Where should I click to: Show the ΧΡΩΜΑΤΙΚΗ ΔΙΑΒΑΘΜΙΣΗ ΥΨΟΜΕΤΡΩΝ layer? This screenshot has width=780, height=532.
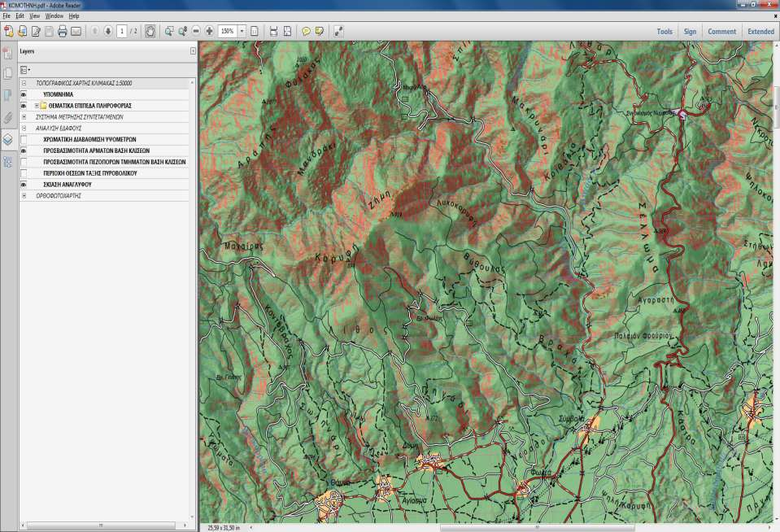coord(24,139)
